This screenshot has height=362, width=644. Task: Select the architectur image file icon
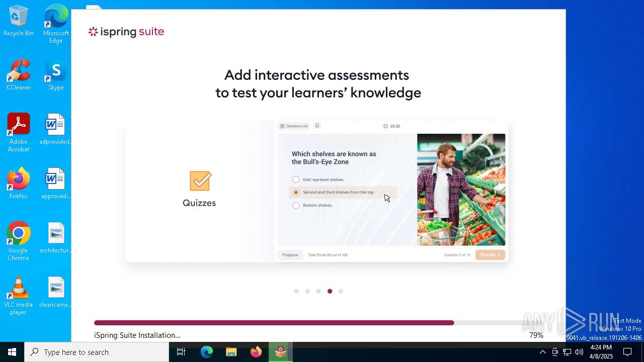pos(55,238)
